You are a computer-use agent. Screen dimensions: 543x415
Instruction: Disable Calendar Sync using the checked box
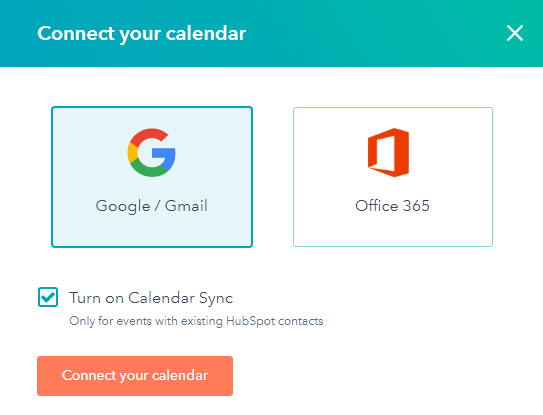(x=48, y=297)
